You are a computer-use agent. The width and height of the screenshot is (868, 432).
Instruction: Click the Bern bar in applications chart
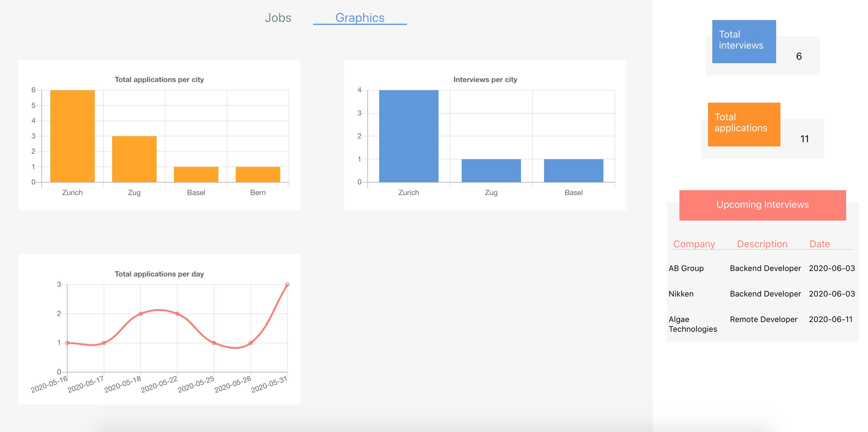pyautogui.click(x=258, y=174)
